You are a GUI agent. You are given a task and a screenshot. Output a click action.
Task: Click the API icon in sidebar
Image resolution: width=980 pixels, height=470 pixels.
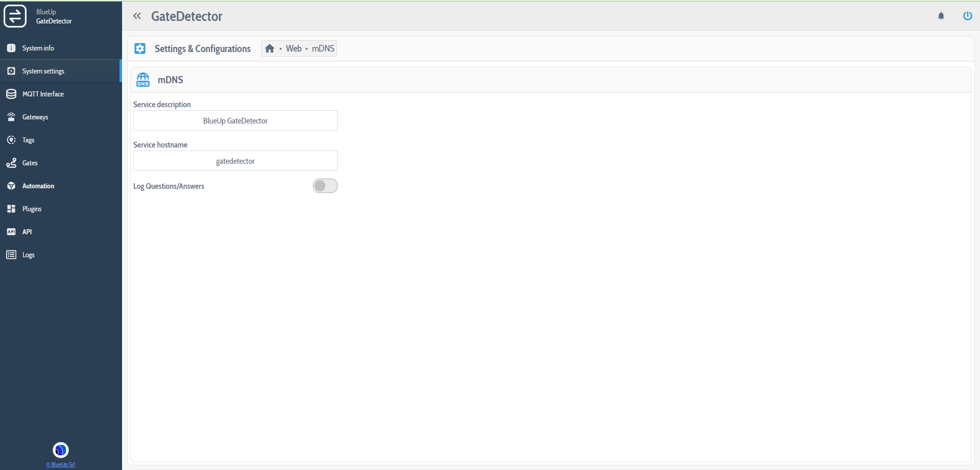(x=11, y=232)
